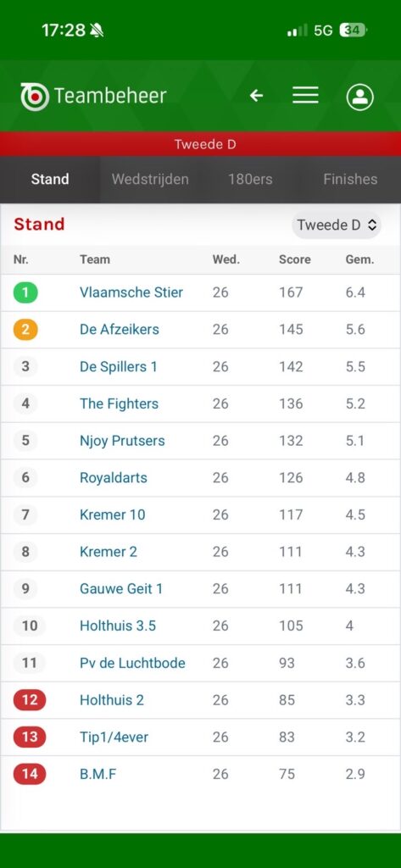401x868 pixels.
Task: Select the Stand tab
Action: [x=50, y=180]
